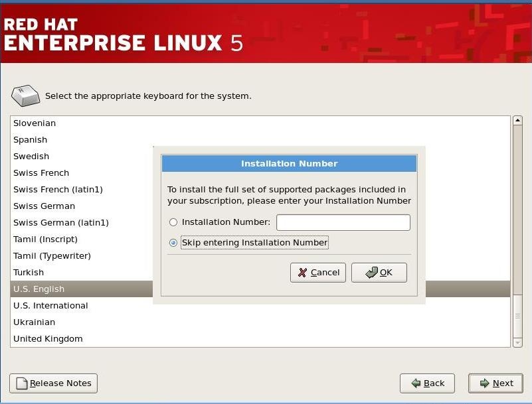Choose Skip entering Installation Number option

173,242
